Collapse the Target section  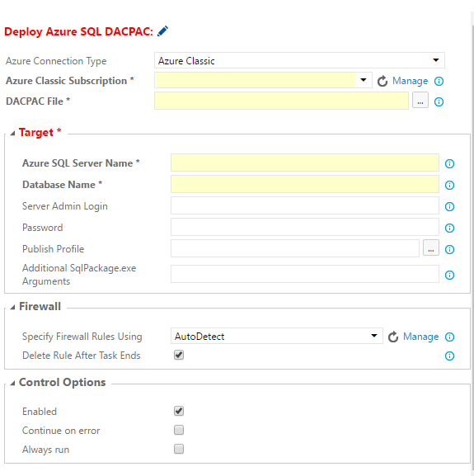pos(12,133)
